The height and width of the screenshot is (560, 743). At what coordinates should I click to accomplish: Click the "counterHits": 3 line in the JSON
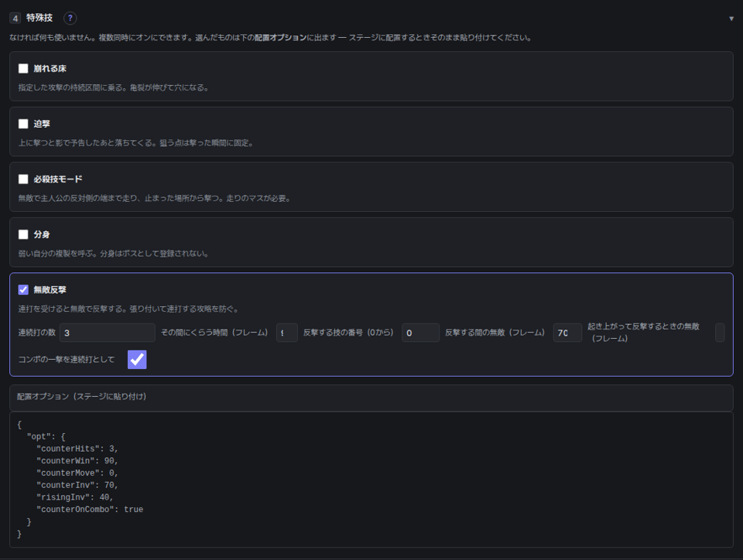[x=77, y=449]
